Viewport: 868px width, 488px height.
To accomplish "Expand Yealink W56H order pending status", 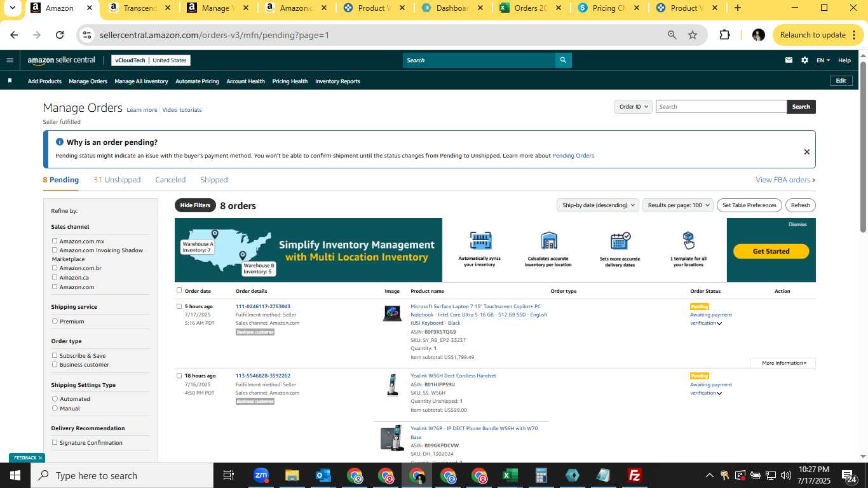I will [x=719, y=393].
